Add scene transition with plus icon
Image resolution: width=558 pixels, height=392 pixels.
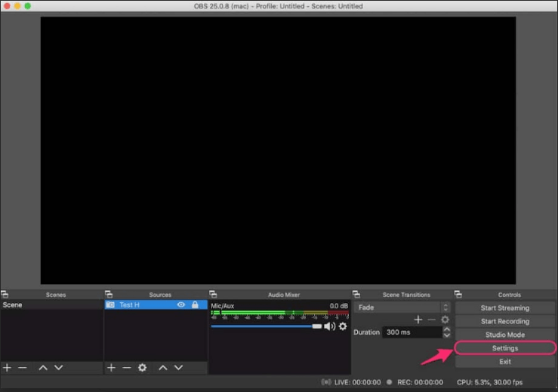(x=418, y=319)
